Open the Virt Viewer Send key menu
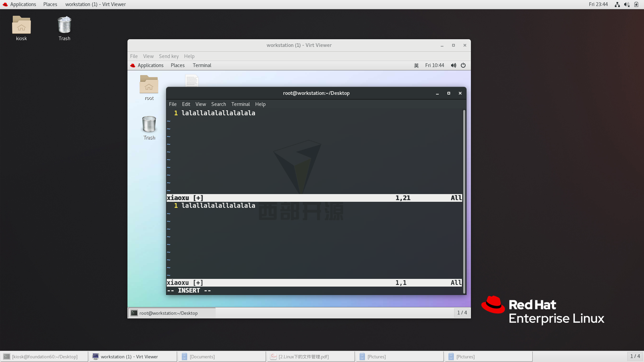Screen dimensions: 644x362 pyautogui.click(x=169, y=56)
